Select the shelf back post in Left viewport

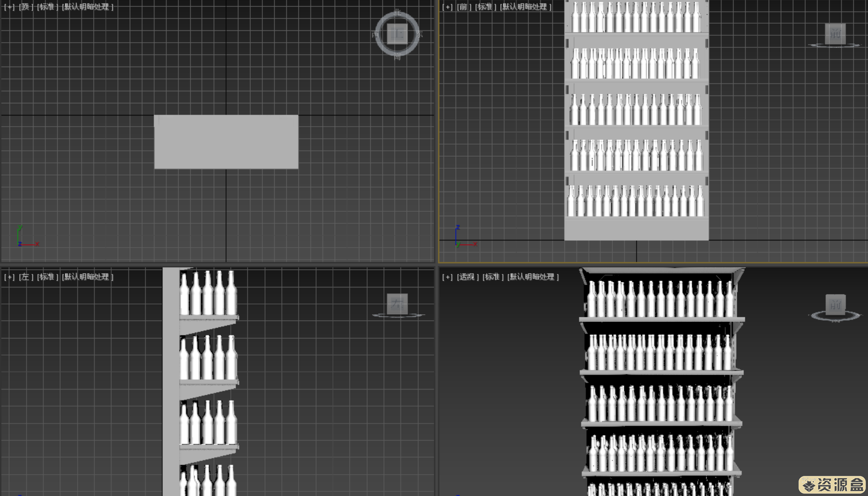coord(171,381)
